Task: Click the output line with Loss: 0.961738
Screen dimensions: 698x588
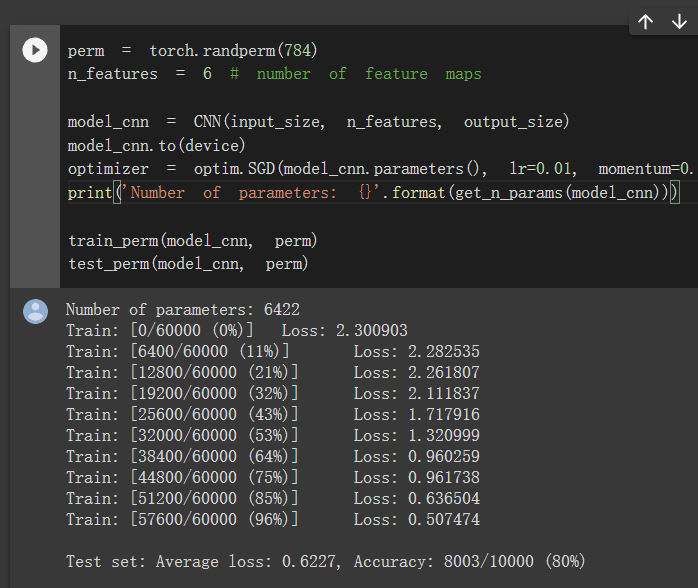Action: pyautogui.click(x=273, y=477)
